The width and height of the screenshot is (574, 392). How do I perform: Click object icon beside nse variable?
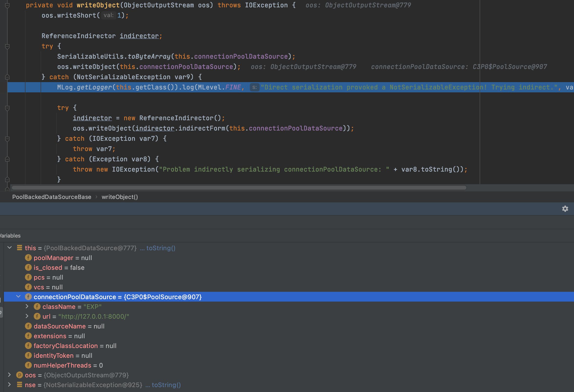[x=20, y=385]
